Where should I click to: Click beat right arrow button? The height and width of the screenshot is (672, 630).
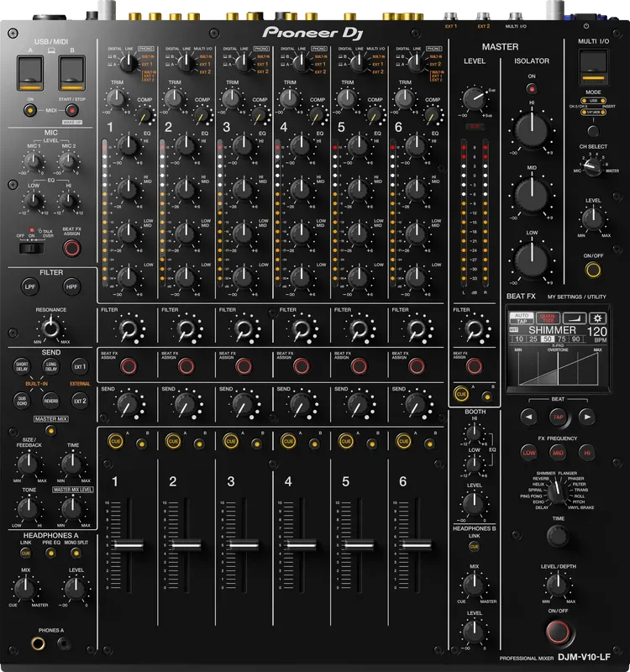coord(587,417)
